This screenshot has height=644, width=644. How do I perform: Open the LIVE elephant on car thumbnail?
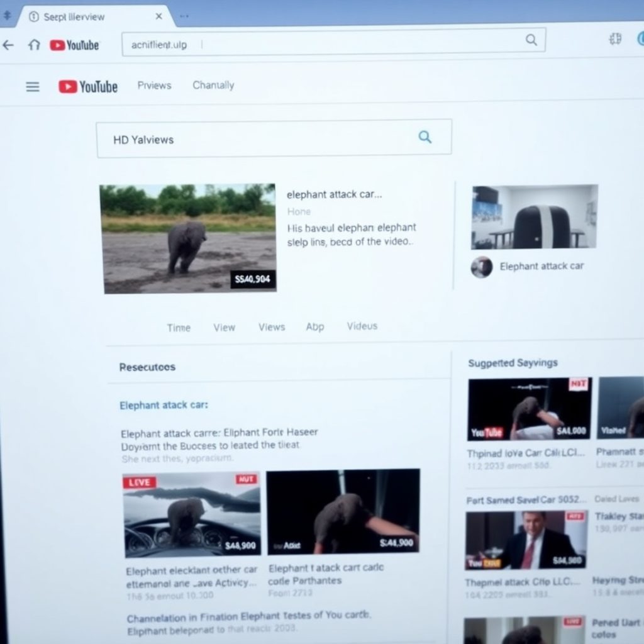[192, 513]
